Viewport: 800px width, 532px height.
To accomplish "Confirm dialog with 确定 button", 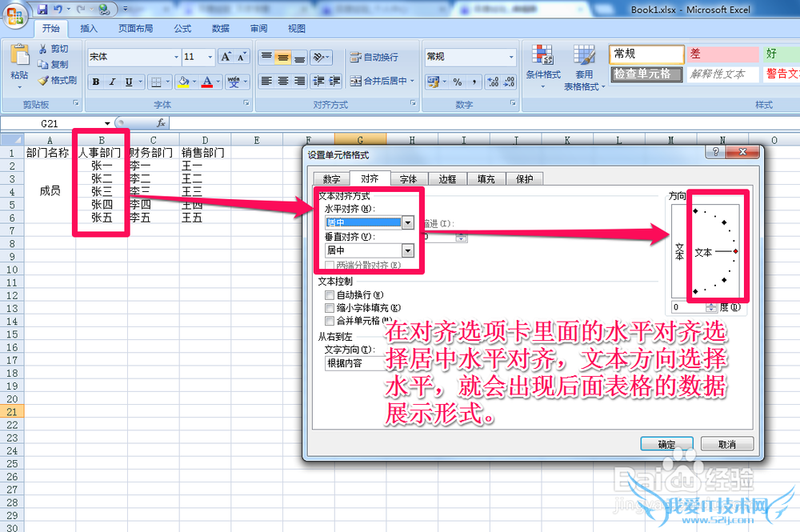I will coord(666,444).
